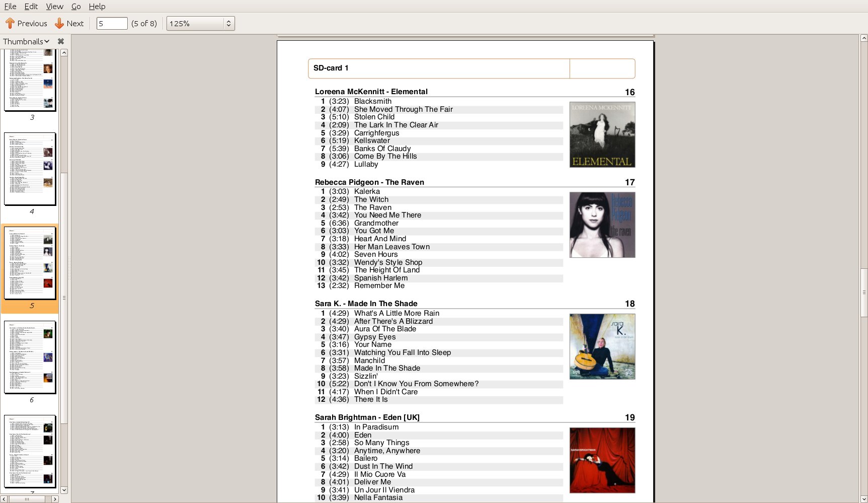The width and height of the screenshot is (868, 503).
Task: Click the Elemental album cover image
Action: coord(602,134)
